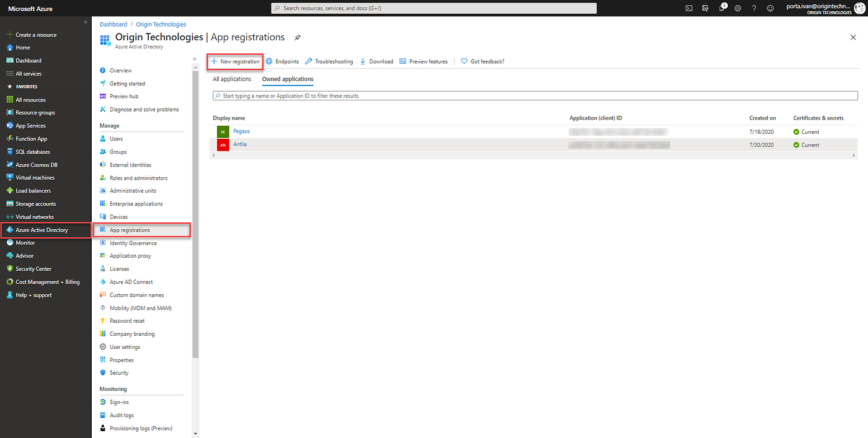Open account menu via profile avatar
868x438 pixels.
tap(860, 8)
